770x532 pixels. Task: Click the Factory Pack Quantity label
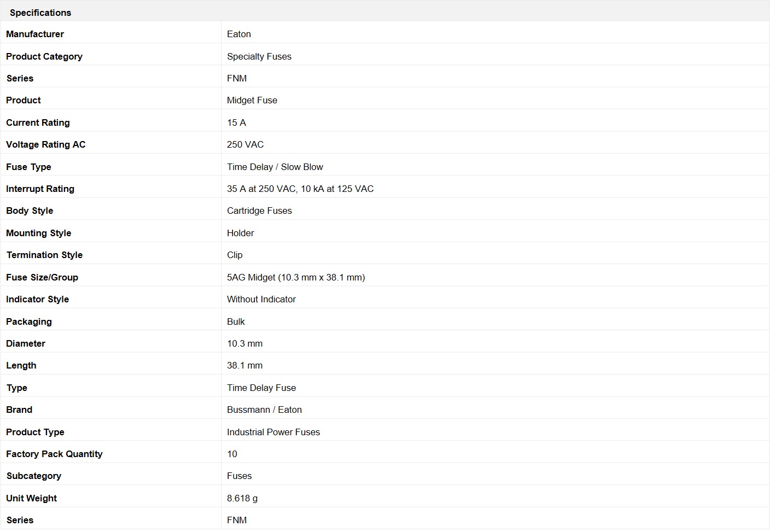54,454
